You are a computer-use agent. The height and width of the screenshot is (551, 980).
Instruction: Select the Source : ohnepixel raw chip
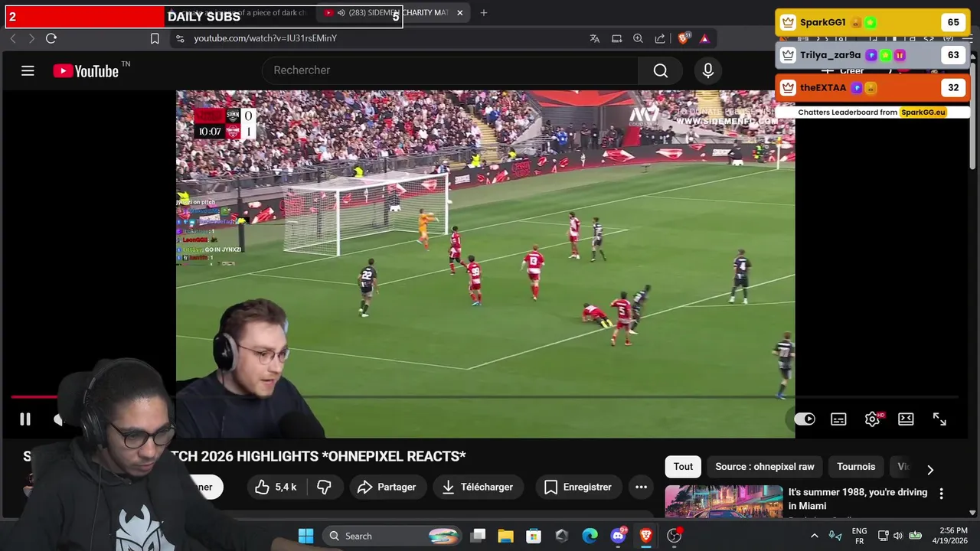[765, 467]
